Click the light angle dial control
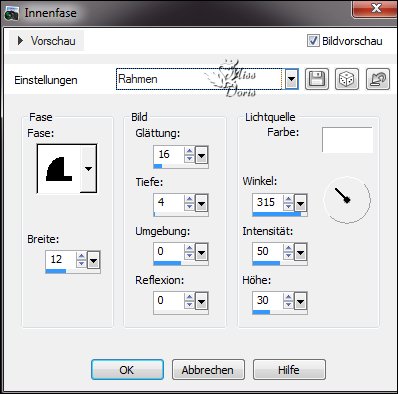 pos(347,200)
